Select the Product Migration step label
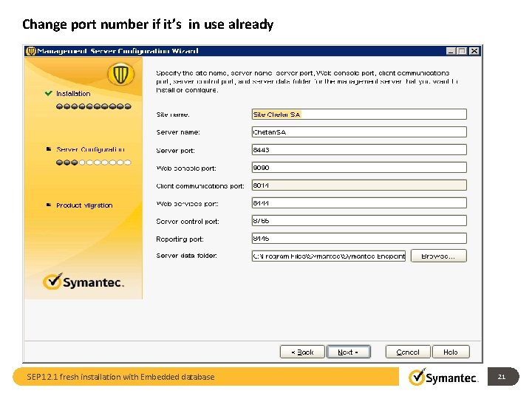This screenshot has height=399, width=532. (84, 205)
